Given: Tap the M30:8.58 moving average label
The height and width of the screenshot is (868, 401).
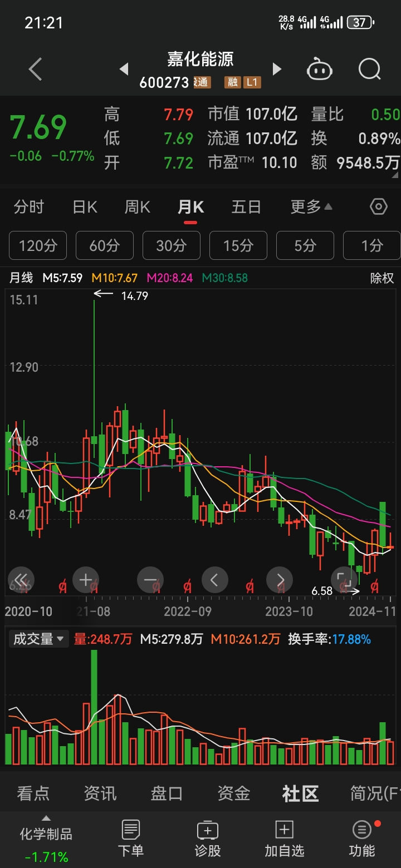Looking at the screenshot, I should 224,278.
